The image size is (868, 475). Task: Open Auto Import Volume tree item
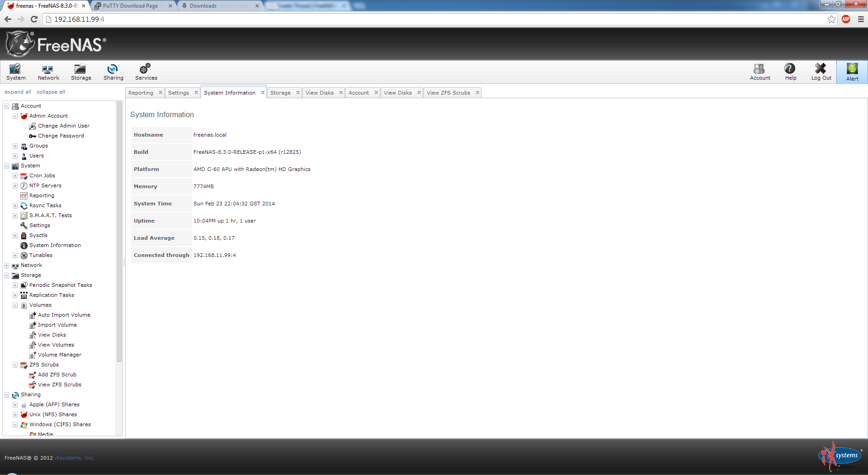(x=64, y=315)
